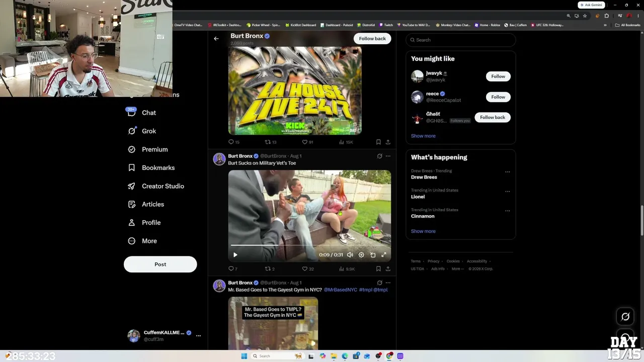Bookmark the Military Vet's Toe post
Screen dimensions: 644x362
[378, 269]
